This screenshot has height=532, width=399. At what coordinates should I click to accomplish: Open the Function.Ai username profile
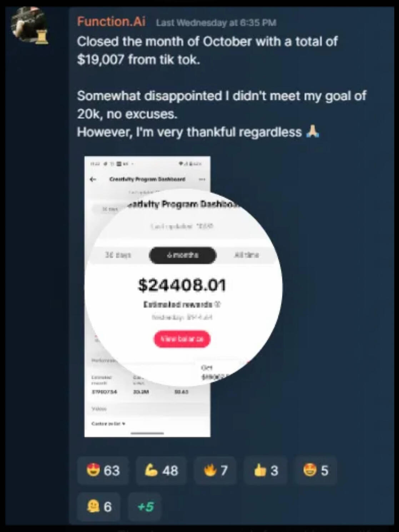coord(111,22)
